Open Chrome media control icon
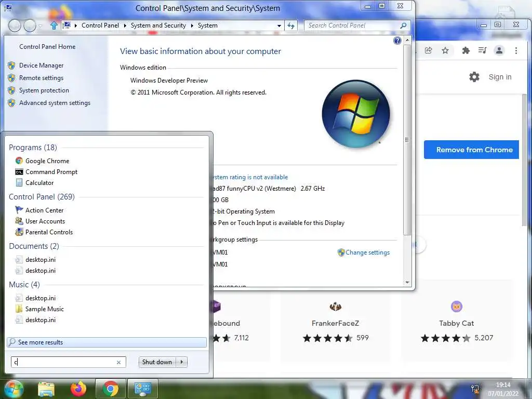The image size is (532, 399). tap(482, 50)
